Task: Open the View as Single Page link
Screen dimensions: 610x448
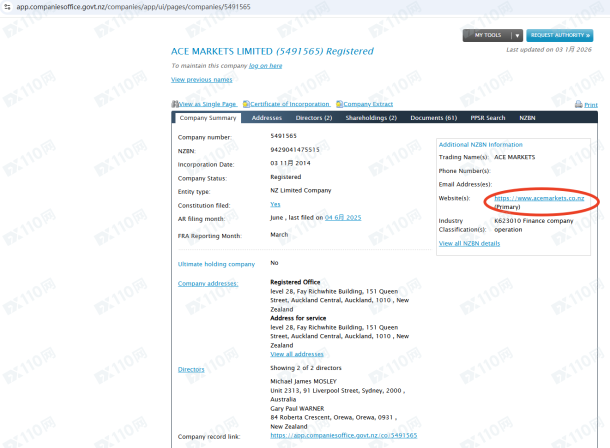Action: 207,104
